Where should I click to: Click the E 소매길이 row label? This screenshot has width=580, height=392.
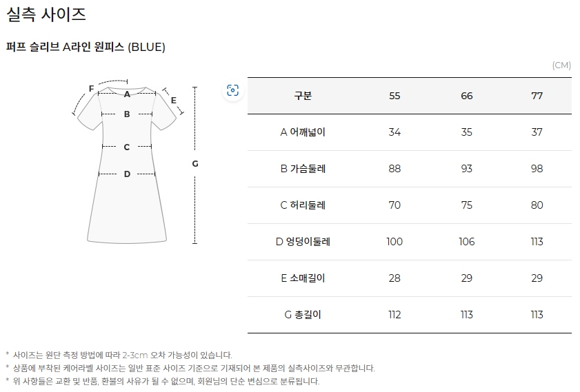pos(303,278)
